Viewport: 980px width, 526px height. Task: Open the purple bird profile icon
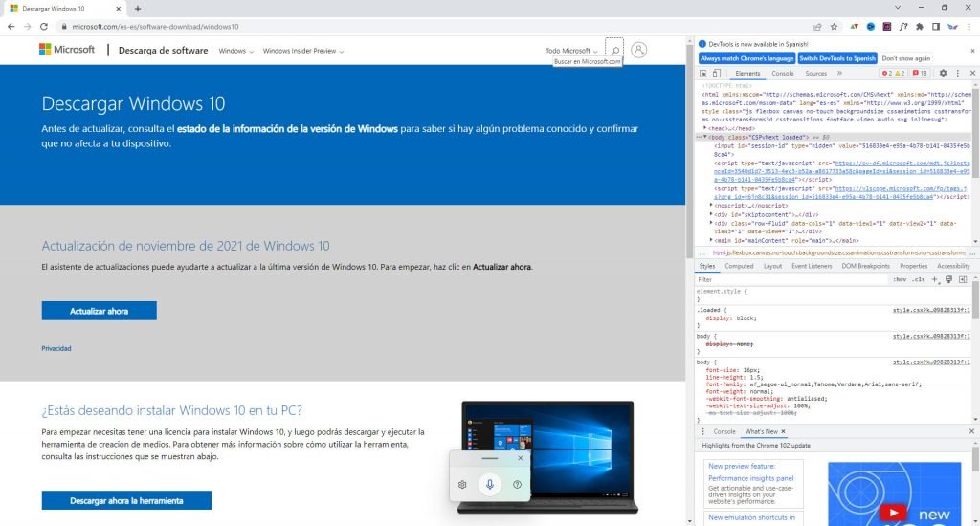(x=952, y=27)
